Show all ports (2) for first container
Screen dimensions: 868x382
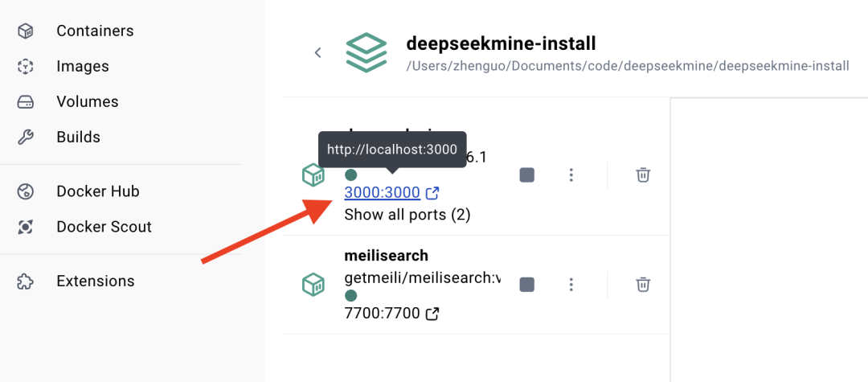click(x=407, y=214)
